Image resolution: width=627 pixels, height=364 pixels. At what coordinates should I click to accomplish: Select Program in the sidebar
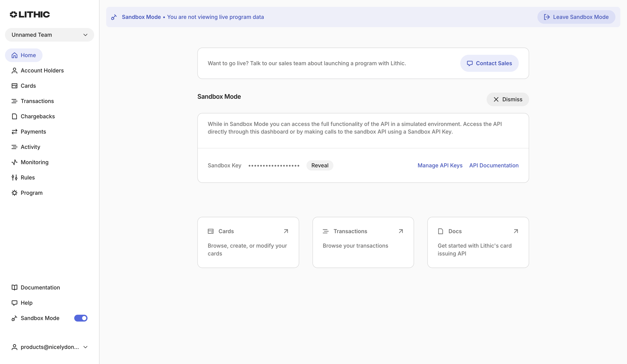click(27, 193)
